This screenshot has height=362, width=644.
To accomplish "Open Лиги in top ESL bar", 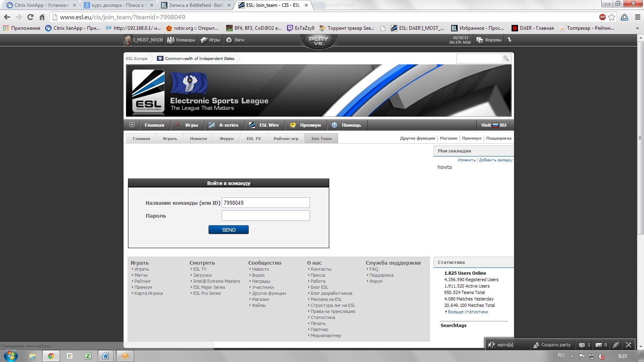I will coord(235,40).
